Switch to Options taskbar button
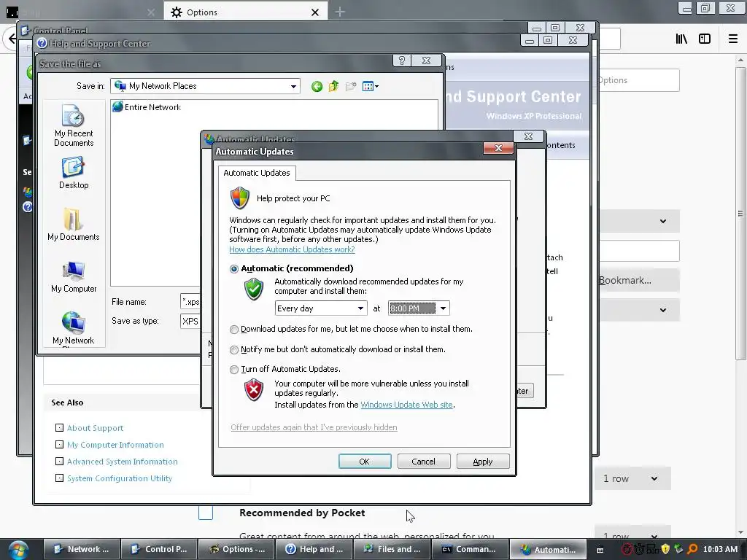The height and width of the screenshot is (560, 747). [236, 549]
